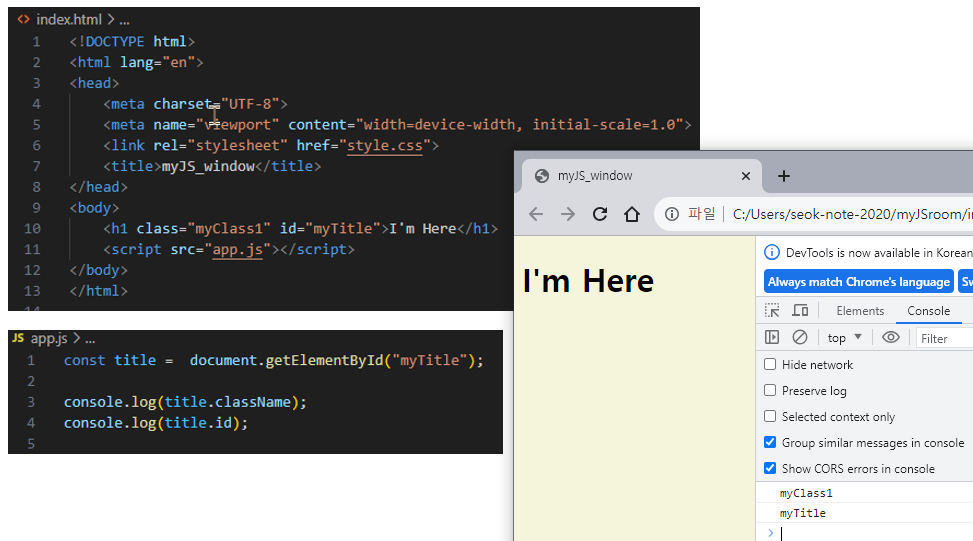Clear the console
This screenshot has height=541, width=973.
[800, 337]
